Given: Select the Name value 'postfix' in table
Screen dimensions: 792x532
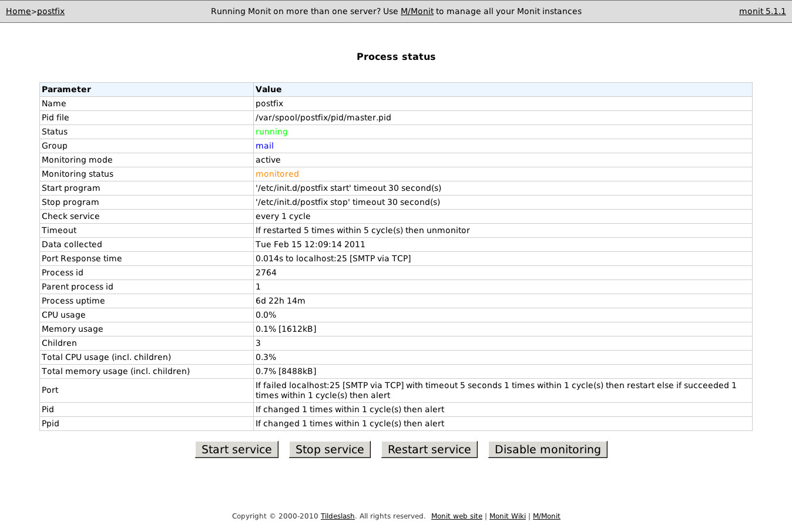Looking at the screenshot, I should (269, 103).
